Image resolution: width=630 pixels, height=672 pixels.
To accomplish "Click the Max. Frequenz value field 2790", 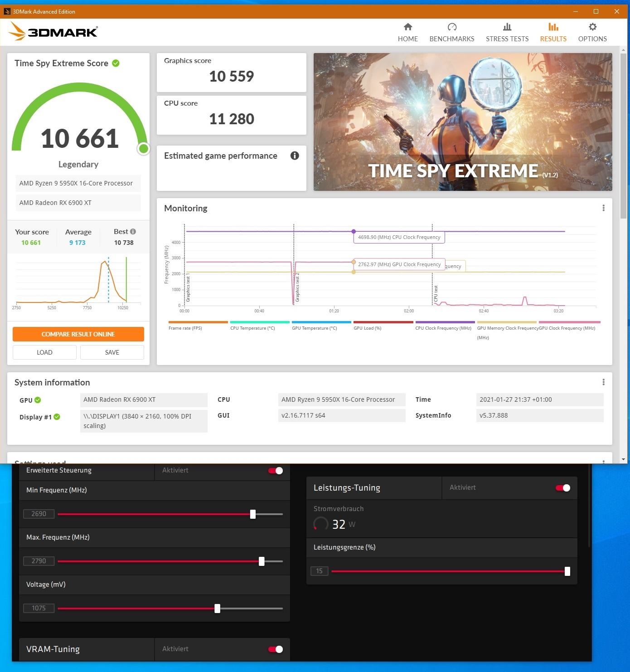I will tap(39, 561).
